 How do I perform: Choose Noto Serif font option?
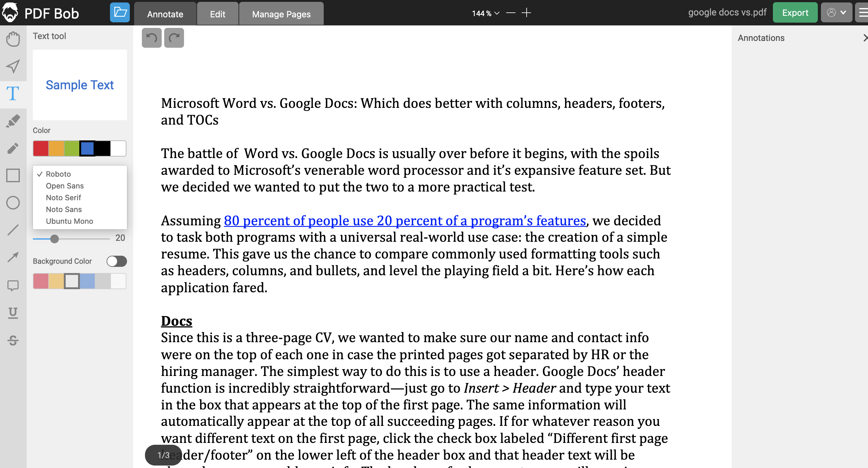click(x=80, y=198)
